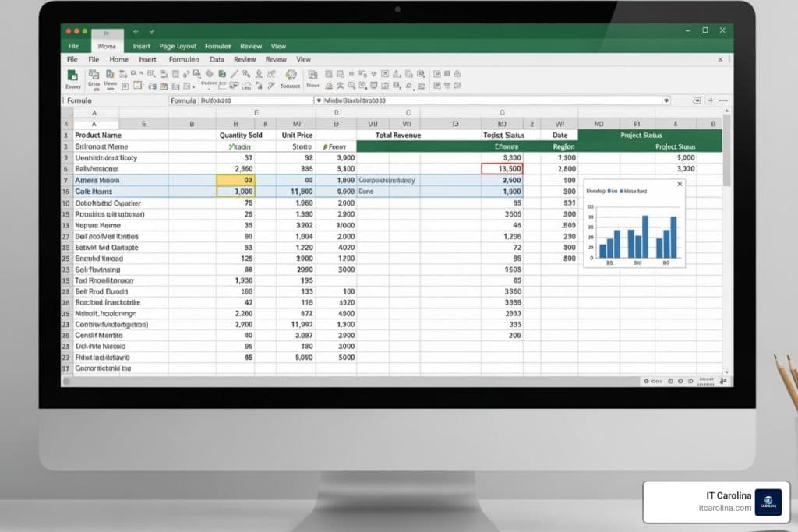
Task: Close the floating bar chart with its X
Action: click(680, 184)
